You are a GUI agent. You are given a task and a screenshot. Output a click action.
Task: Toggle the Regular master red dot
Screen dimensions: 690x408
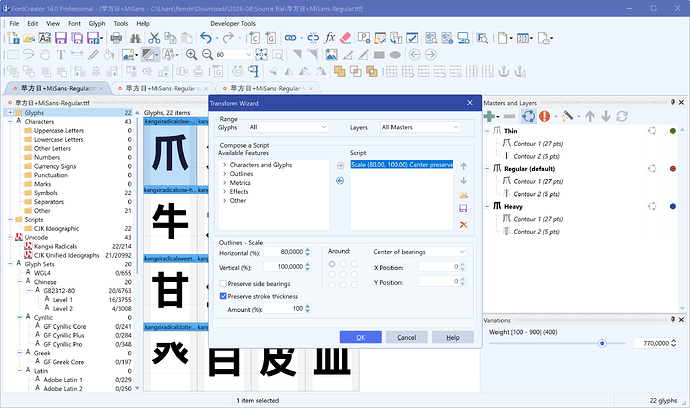pyautogui.click(x=673, y=169)
